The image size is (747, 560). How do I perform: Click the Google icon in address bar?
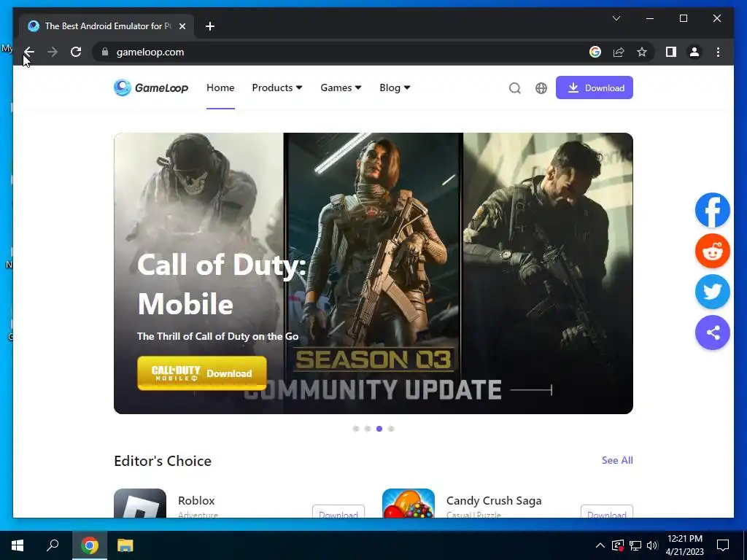click(x=595, y=52)
